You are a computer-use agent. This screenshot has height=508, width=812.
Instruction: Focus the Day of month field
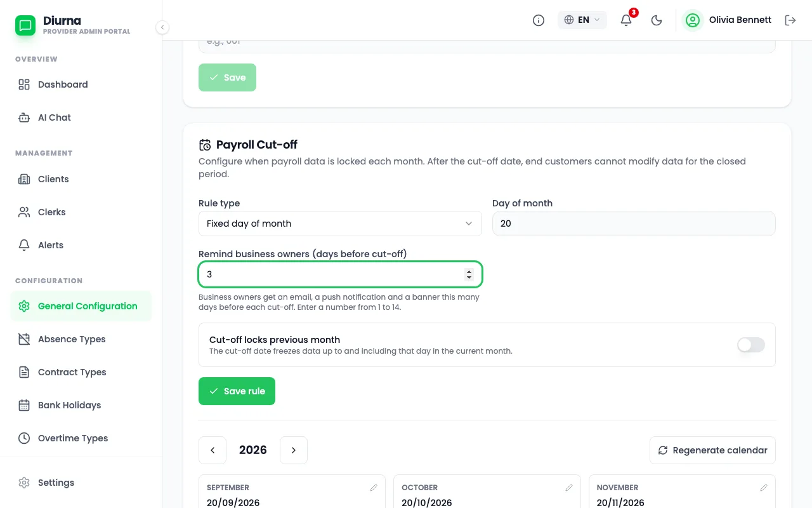tap(634, 224)
